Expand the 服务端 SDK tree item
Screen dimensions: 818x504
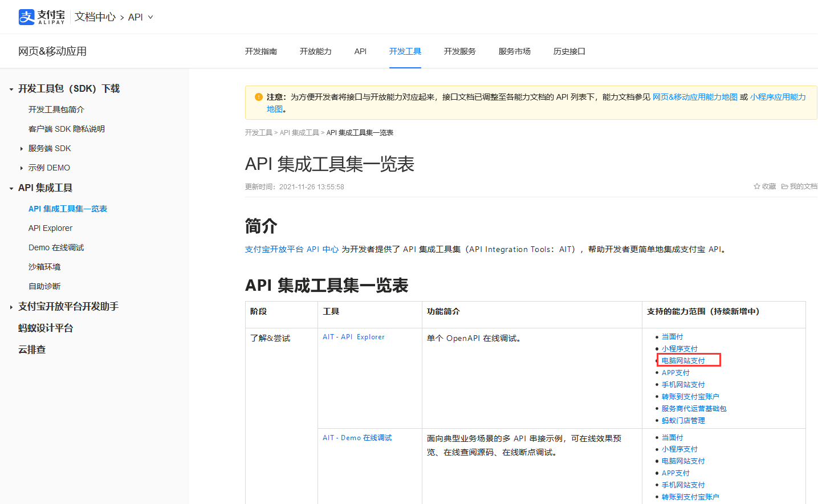tap(22, 149)
